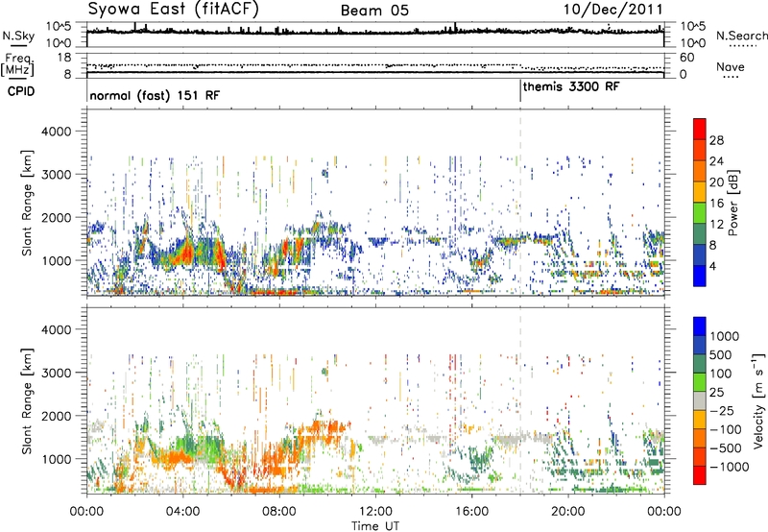Pick the teal 8–12 dB power segment

700,233
